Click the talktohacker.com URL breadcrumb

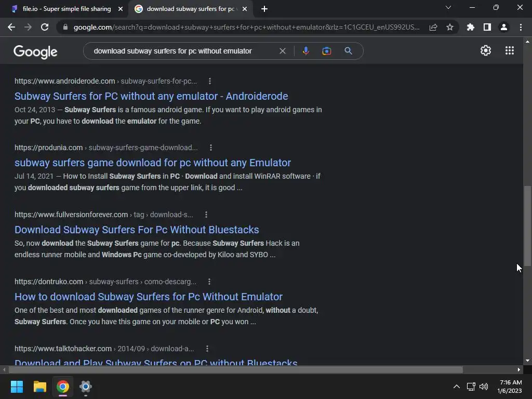(x=104, y=349)
